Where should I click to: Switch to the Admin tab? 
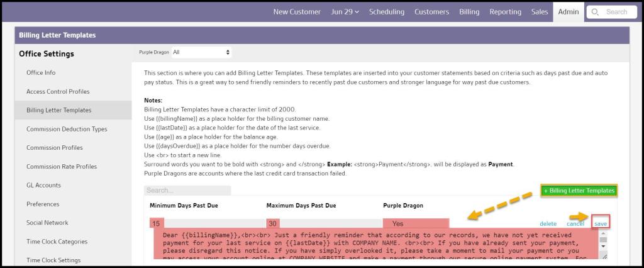(x=567, y=12)
